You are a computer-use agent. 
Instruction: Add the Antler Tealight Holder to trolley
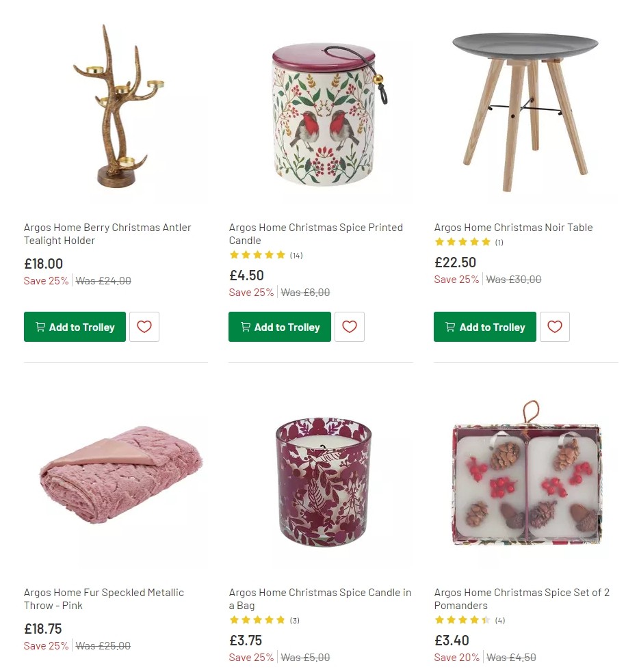pyautogui.click(x=75, y=327)
